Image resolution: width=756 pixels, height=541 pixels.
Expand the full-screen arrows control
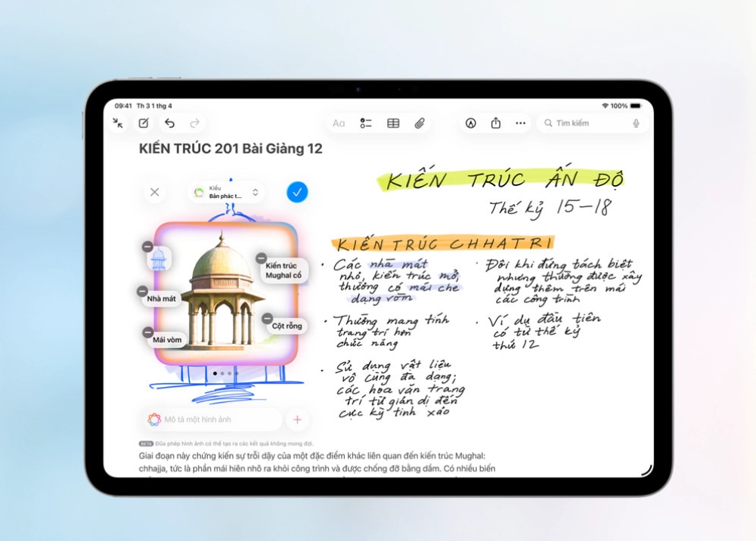[x=117, y=123]
